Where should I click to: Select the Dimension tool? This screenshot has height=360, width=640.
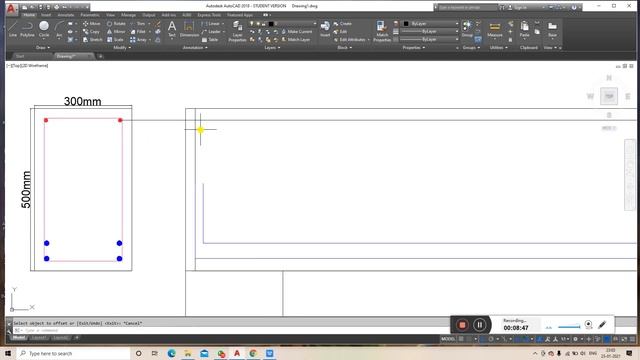pos(189,29)
